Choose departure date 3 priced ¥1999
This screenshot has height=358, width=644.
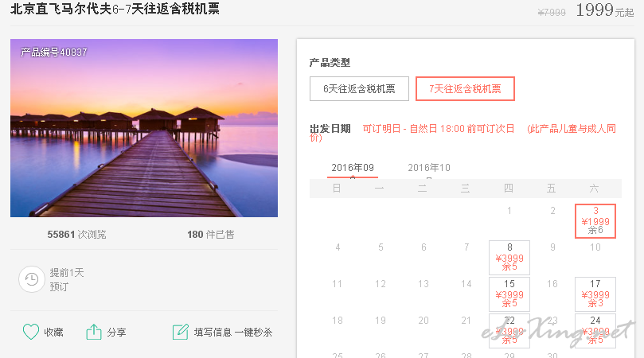pyautogui.click(x=595, y=221)
